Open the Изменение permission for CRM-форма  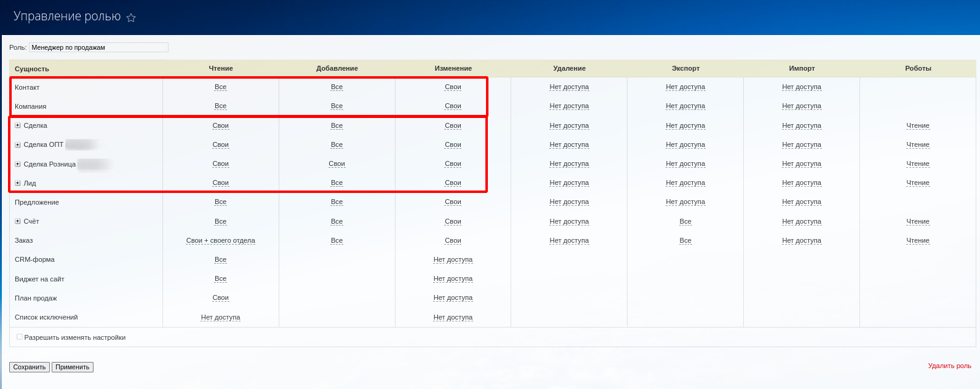[453, 260]
